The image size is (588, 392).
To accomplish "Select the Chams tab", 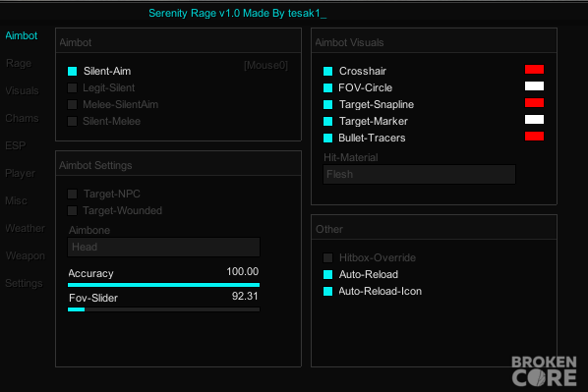I will [x=22, y=118].
